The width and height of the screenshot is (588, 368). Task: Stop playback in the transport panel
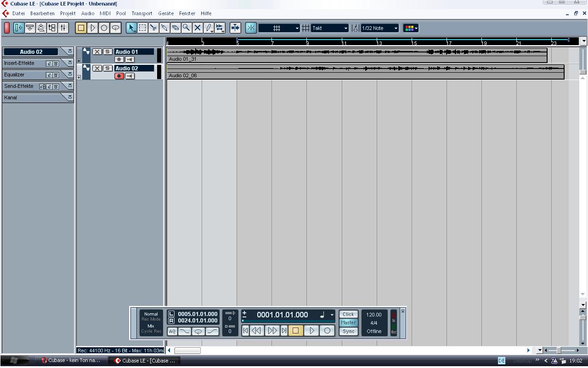295,330
